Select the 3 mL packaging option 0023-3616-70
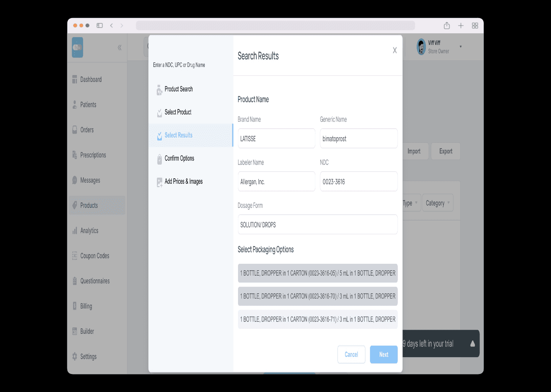 tap(318, 296)
